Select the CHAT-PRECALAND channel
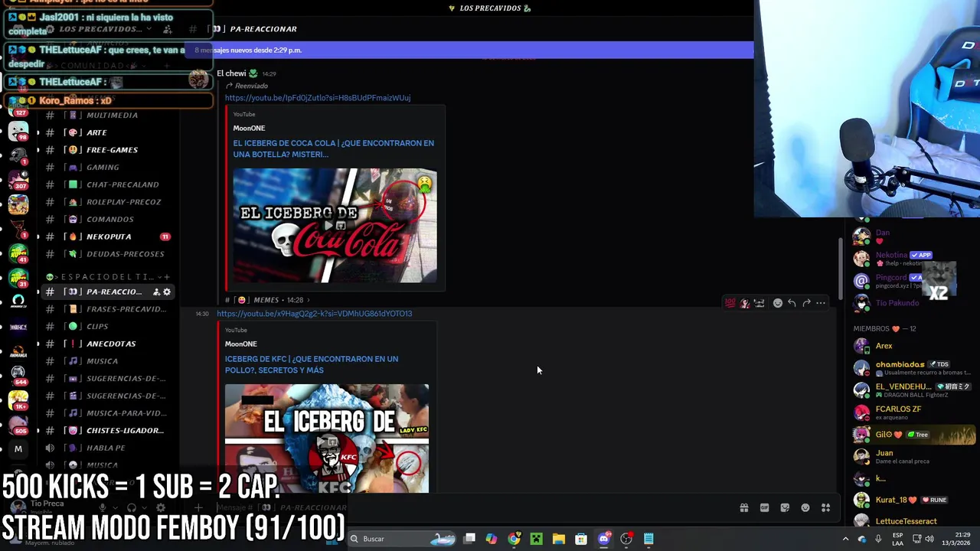The height and width of the screenshot is (551, 980). point(107,184)
